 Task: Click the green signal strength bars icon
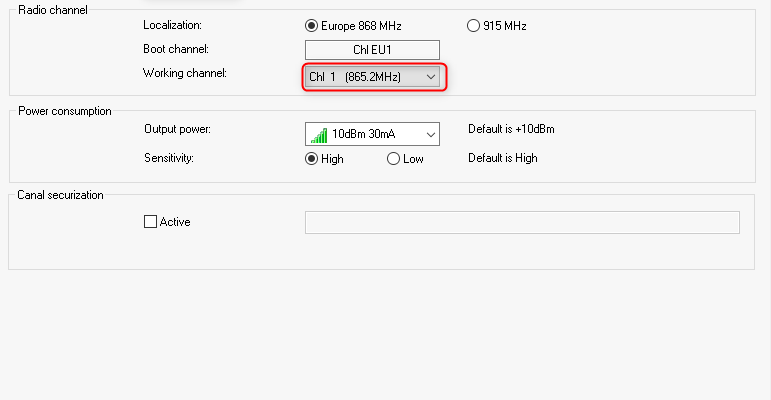[x=319, y=135]
